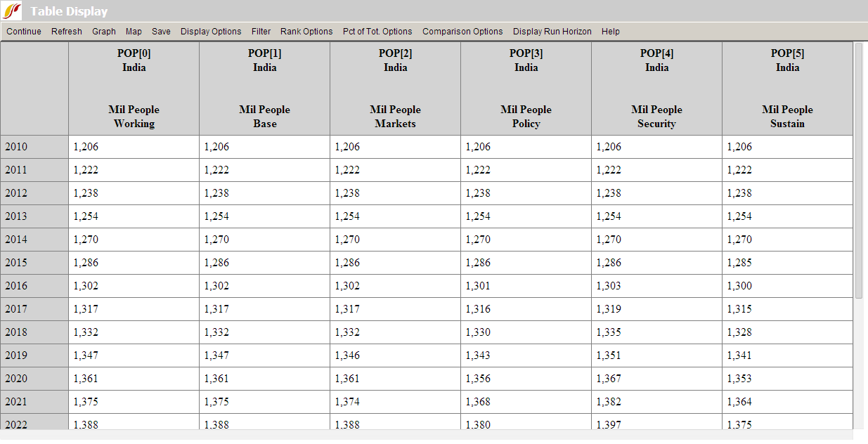The height and width of the screenshot is (444, 868).
Task: Select the 1,206 cell under POP[3] Policy
Action: (526, 147)
